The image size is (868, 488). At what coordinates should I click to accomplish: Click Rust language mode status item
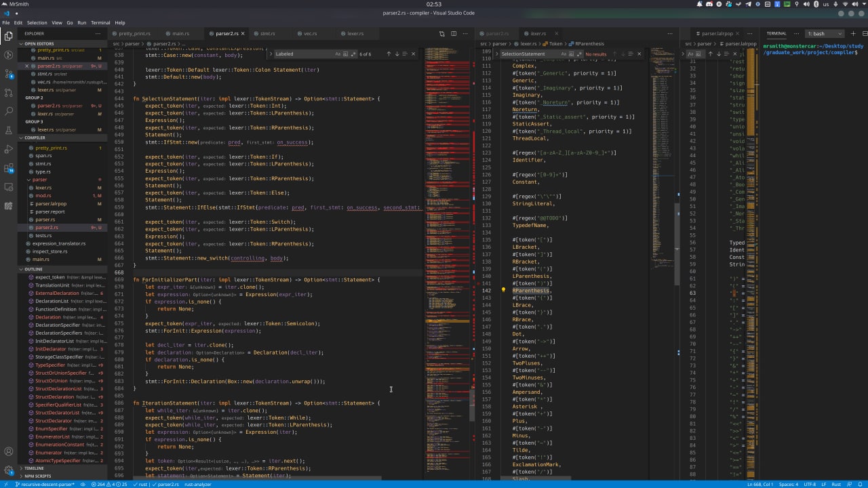[836, 485]
